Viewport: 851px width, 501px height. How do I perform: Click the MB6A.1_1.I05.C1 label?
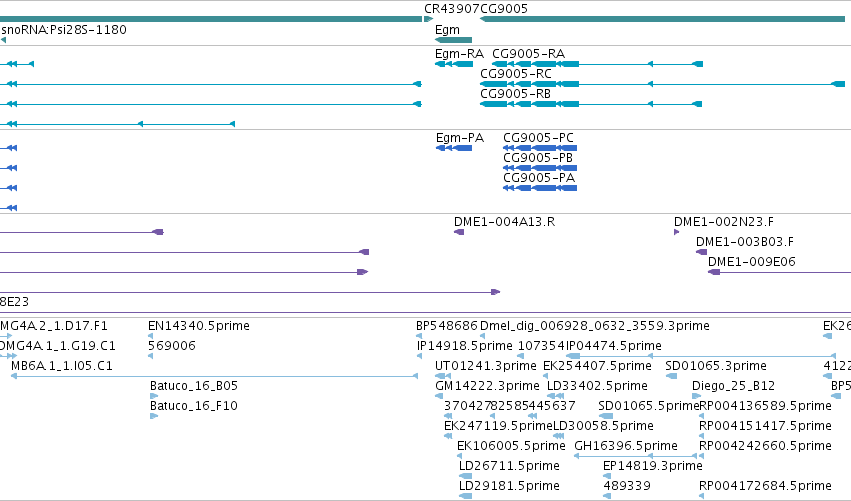point(62,366)
